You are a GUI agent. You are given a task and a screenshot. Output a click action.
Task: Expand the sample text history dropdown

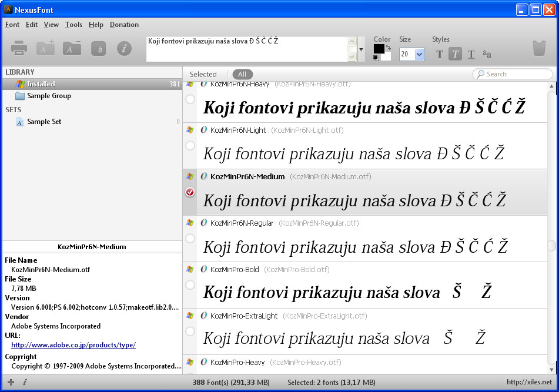tap(361, 50)
